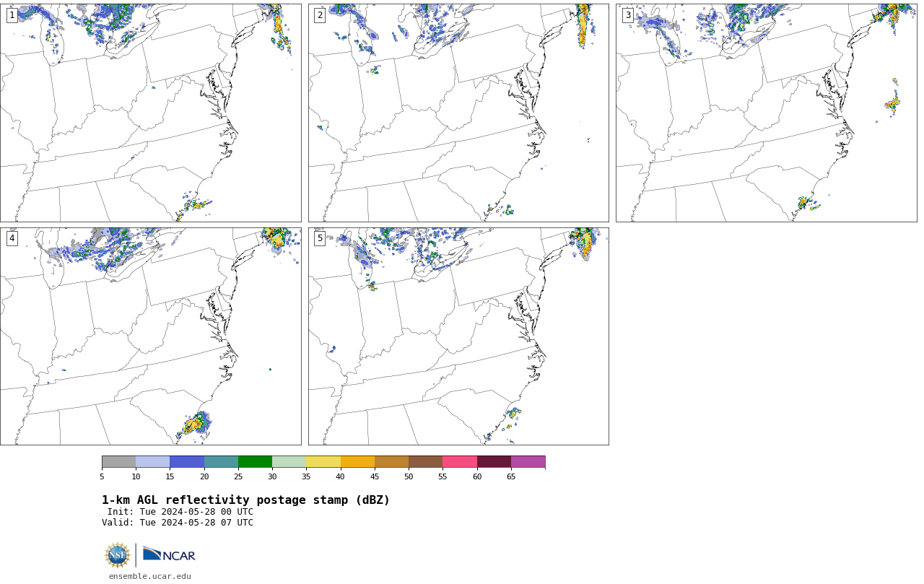Select the tan-brown 45-50 dBZ swatch

(391, 462)
